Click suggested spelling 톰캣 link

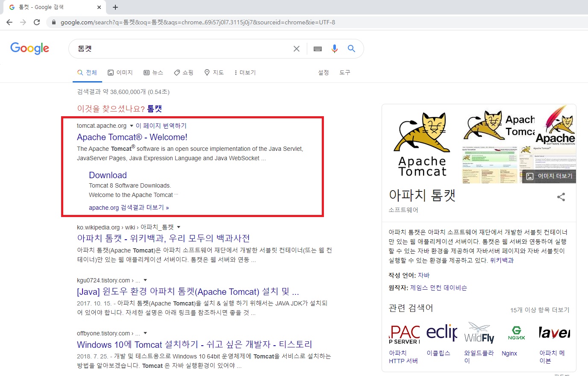point(155,109)
